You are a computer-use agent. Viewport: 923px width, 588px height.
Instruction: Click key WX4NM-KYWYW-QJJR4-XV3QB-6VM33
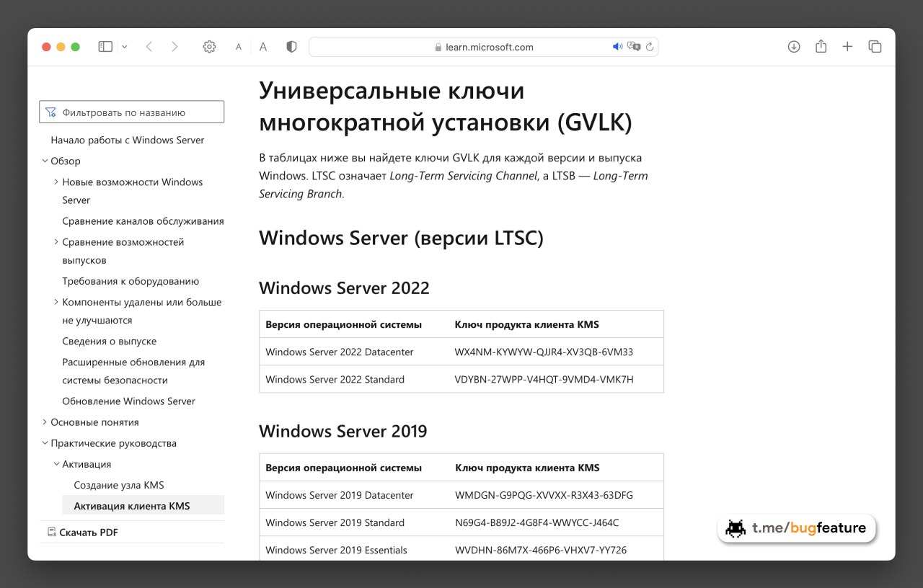pos(544,352)
